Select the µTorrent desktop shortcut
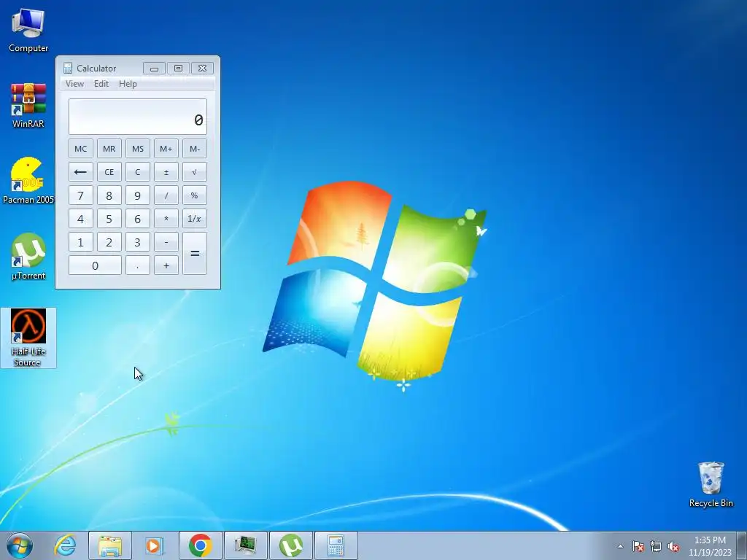 (28, 256)
